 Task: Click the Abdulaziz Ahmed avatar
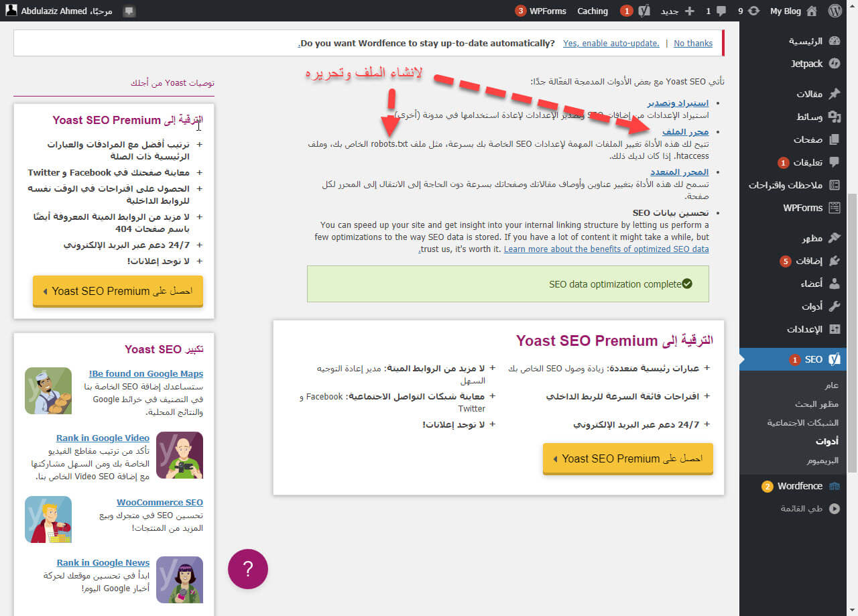(x=11, y=11)
